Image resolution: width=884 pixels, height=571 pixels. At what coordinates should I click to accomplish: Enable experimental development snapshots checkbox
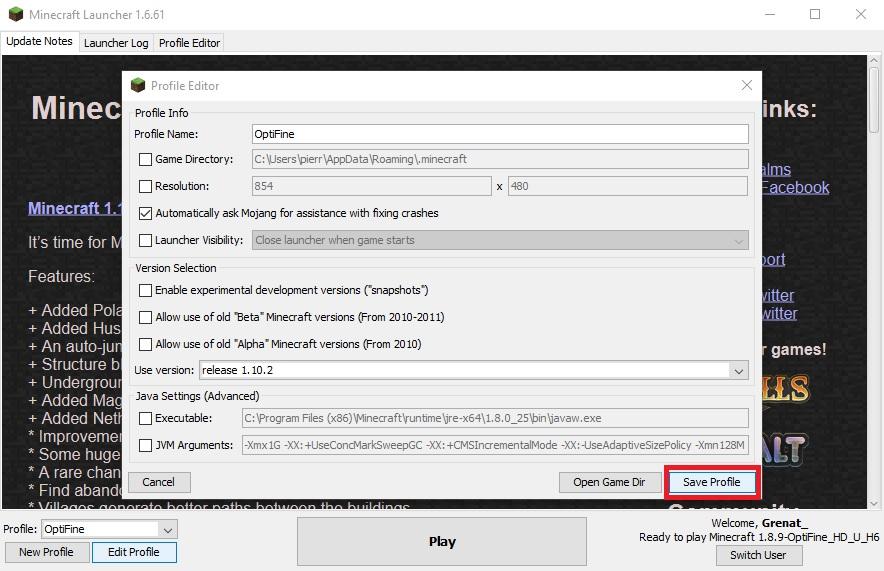tap(145, 290)
